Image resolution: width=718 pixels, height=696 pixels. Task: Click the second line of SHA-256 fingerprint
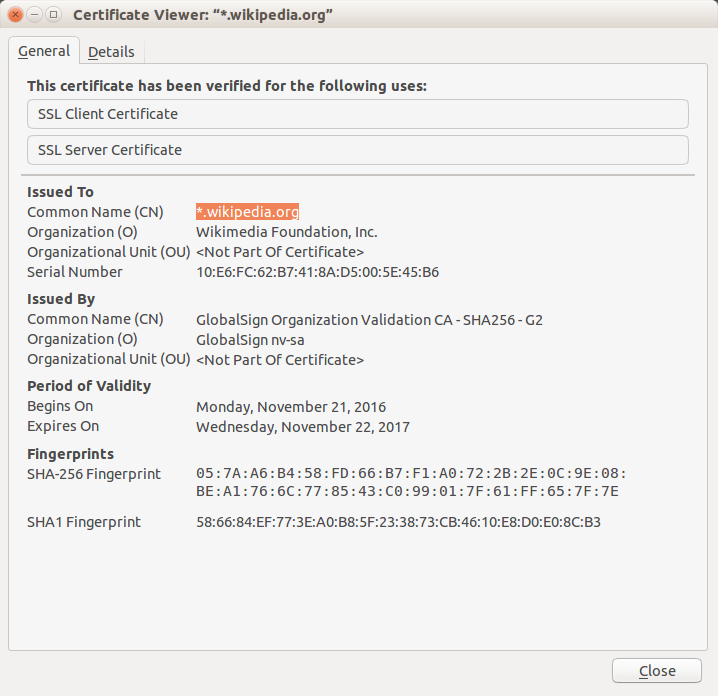click(407, 491)
